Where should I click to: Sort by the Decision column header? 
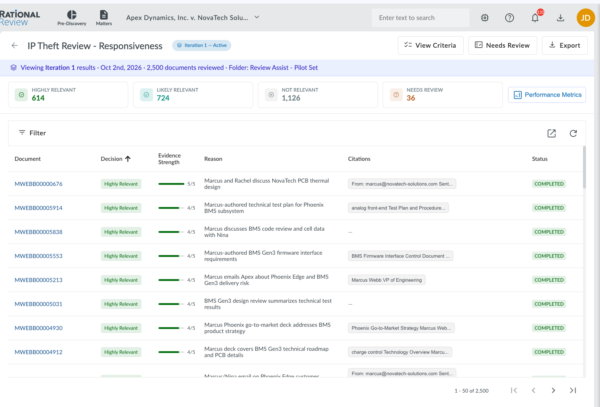(116, 159)
